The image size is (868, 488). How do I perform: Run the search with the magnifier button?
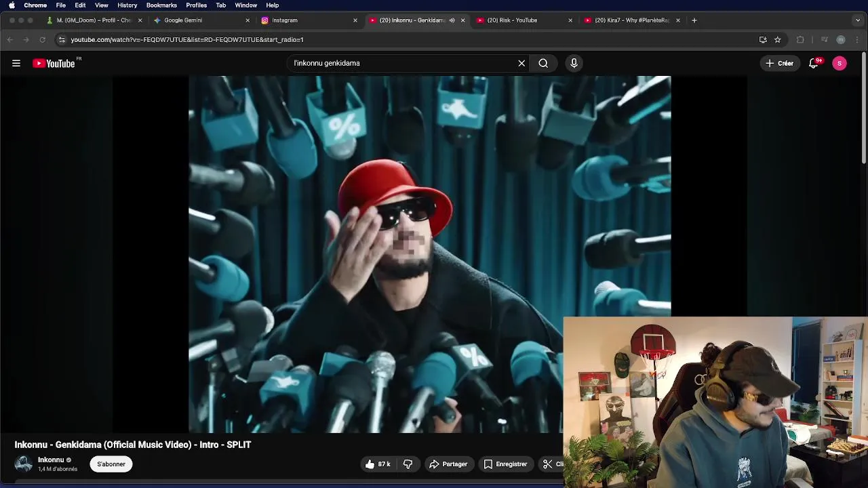click(543, 63)
